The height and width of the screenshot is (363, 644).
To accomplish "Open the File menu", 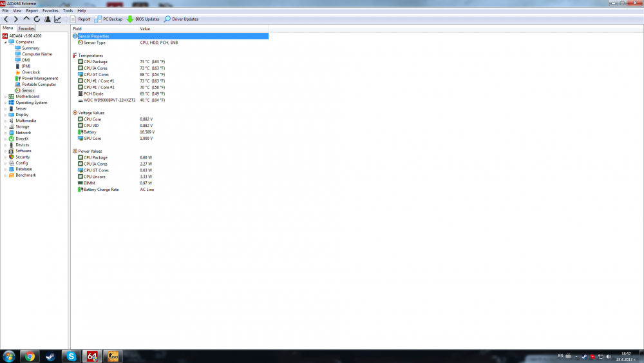I will coord(5,11).
